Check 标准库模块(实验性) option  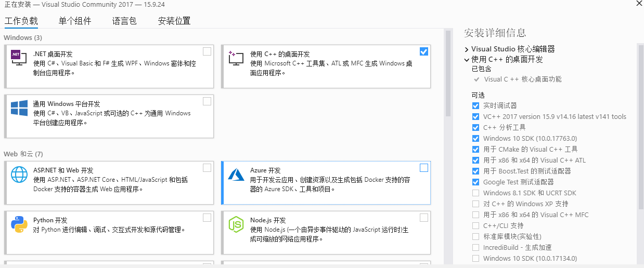475,236
